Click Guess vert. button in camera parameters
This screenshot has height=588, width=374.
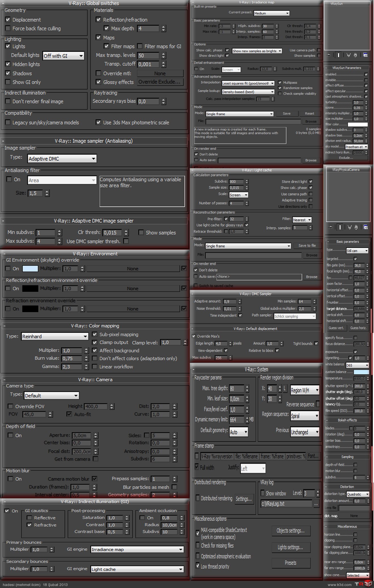pos(336,328)
